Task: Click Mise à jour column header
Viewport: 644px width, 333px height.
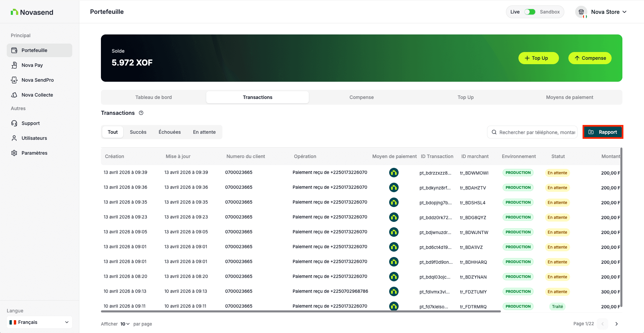Action: pos(178,156)
